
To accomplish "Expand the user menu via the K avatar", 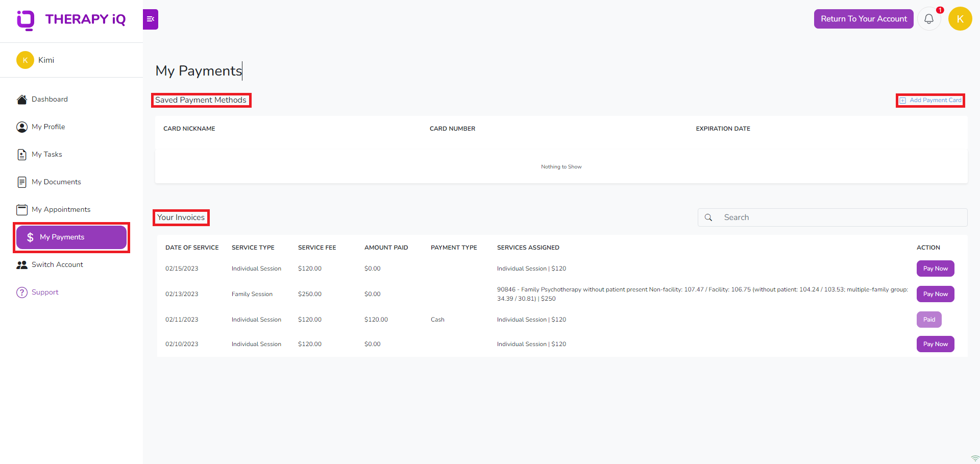I will click(960, 18).
